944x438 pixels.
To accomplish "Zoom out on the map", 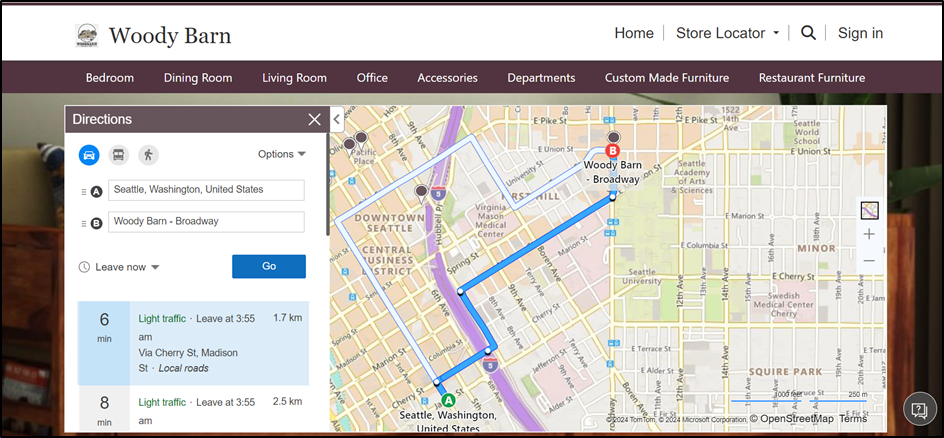I will (869, 260).
